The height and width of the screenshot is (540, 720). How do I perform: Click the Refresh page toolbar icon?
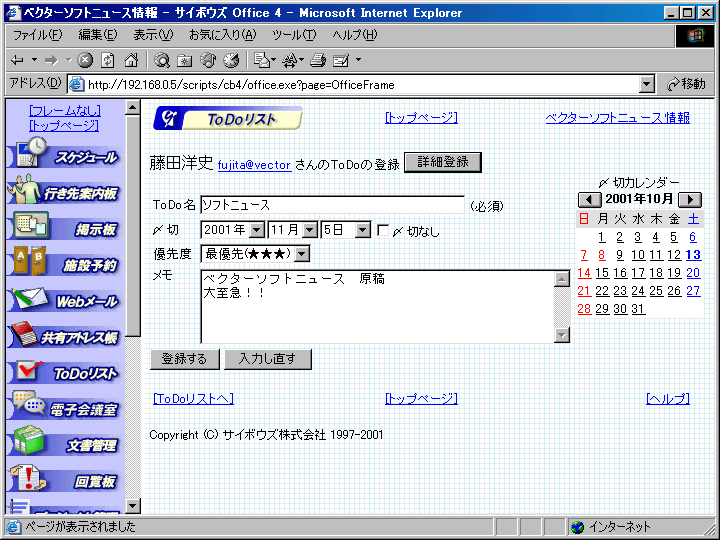pyautogui.click(x=108, y=60)
